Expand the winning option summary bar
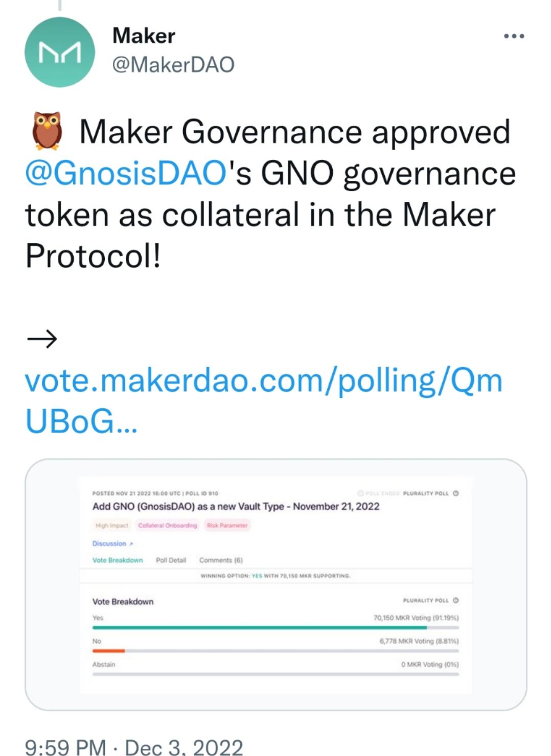The width and height of the screenshot is (551, 756). (275, 575)
